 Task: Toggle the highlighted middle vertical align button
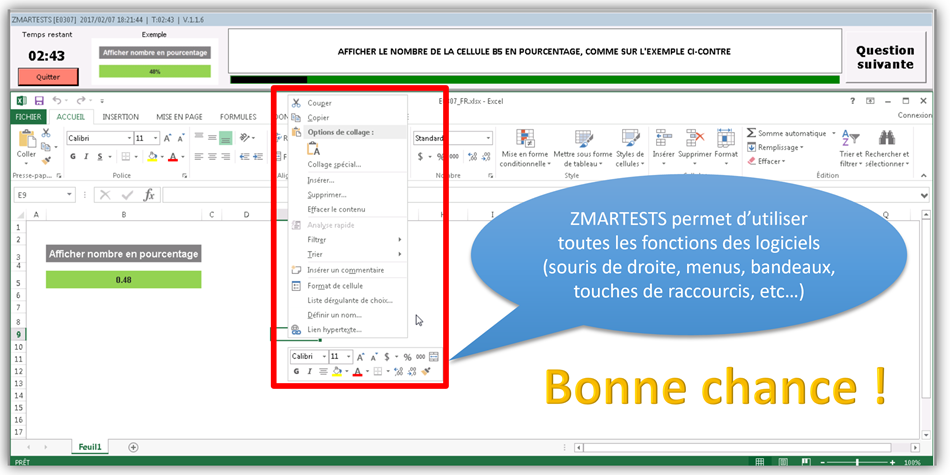click(x=225, y=138)
